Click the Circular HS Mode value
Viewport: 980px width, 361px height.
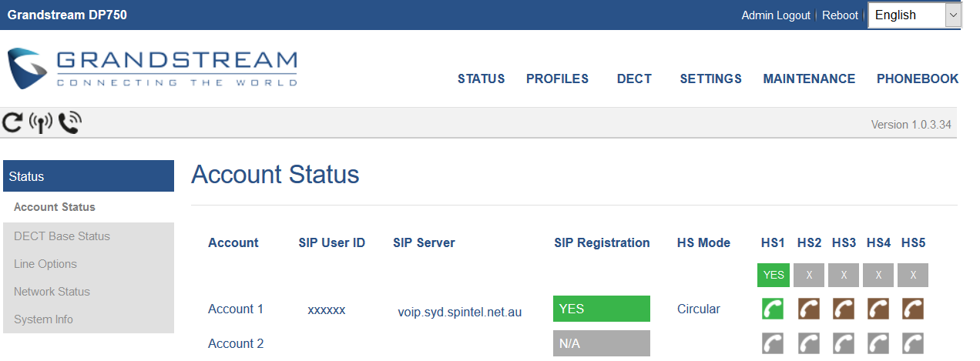[x=699, y=309]
